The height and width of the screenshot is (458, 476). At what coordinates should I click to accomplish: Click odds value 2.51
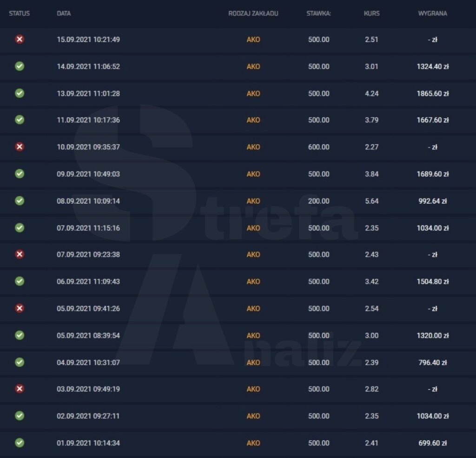click(x=371, y=39)
